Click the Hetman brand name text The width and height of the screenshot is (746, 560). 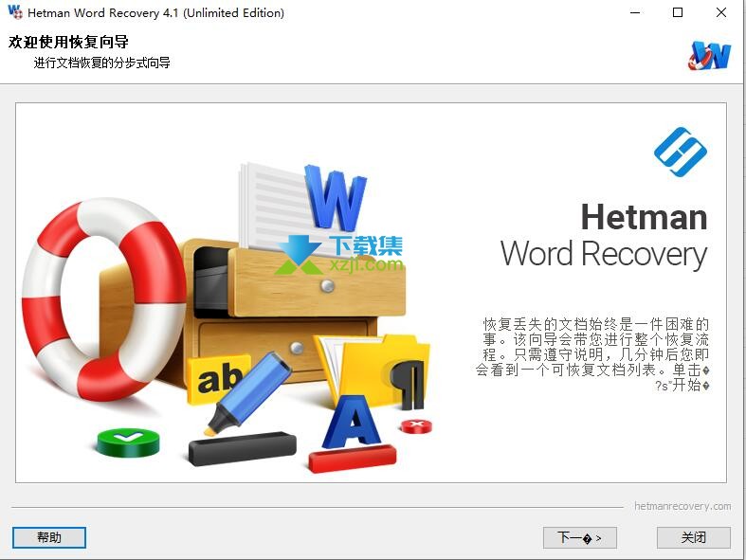[644, 217]
